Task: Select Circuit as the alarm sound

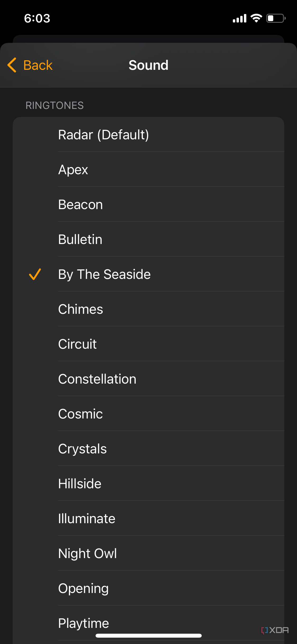Action: (77, 344)
